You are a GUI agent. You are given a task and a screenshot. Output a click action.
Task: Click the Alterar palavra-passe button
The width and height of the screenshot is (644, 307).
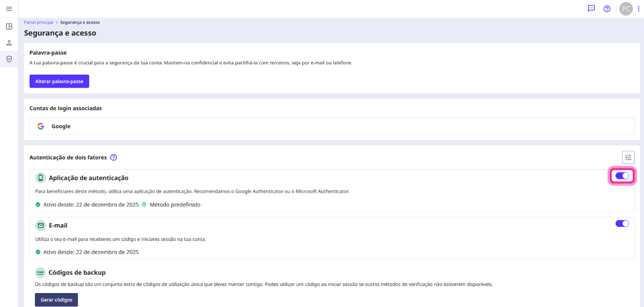click(59, 81)
